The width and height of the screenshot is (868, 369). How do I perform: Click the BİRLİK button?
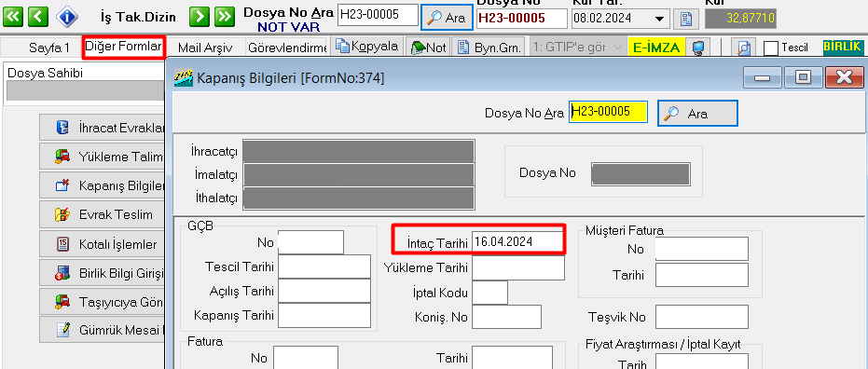click(x=843, y=47)
